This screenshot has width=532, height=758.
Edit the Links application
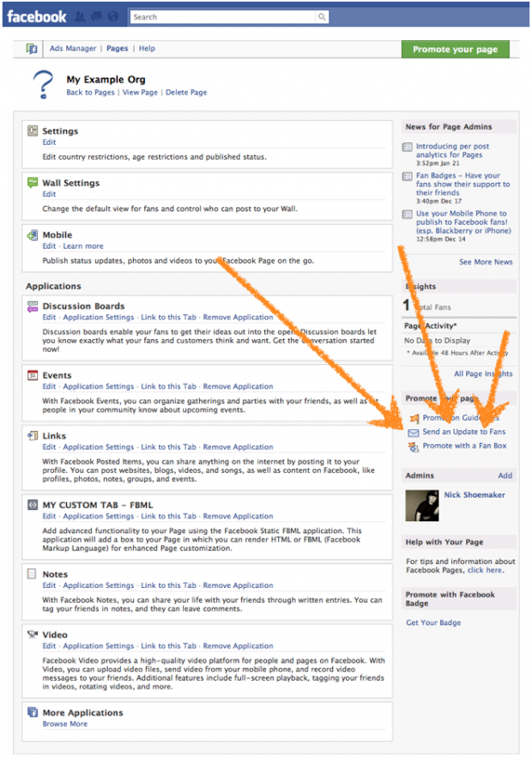pos(49,446)
